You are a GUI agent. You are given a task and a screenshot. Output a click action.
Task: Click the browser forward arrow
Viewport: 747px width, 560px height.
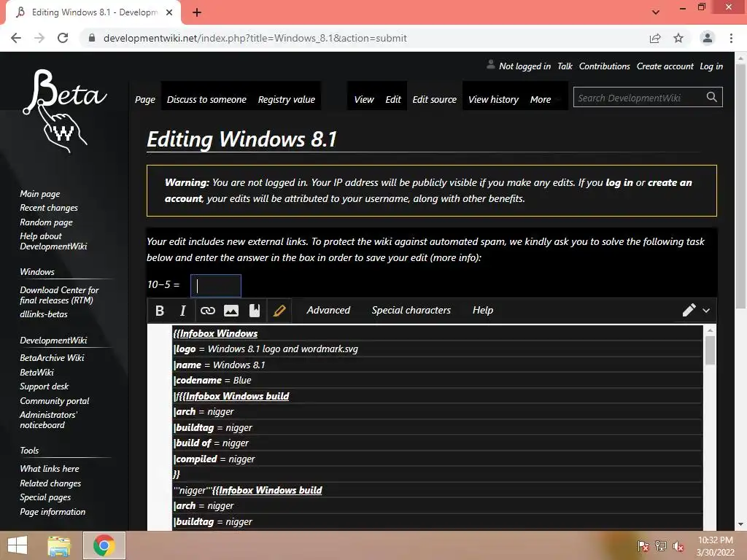point(39,38)
